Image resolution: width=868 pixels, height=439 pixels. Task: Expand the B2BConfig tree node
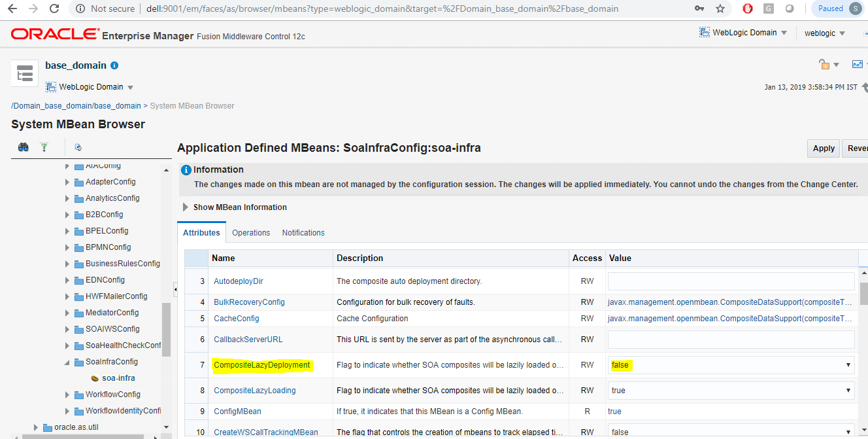pyautogui.click(x=67, y=215)
